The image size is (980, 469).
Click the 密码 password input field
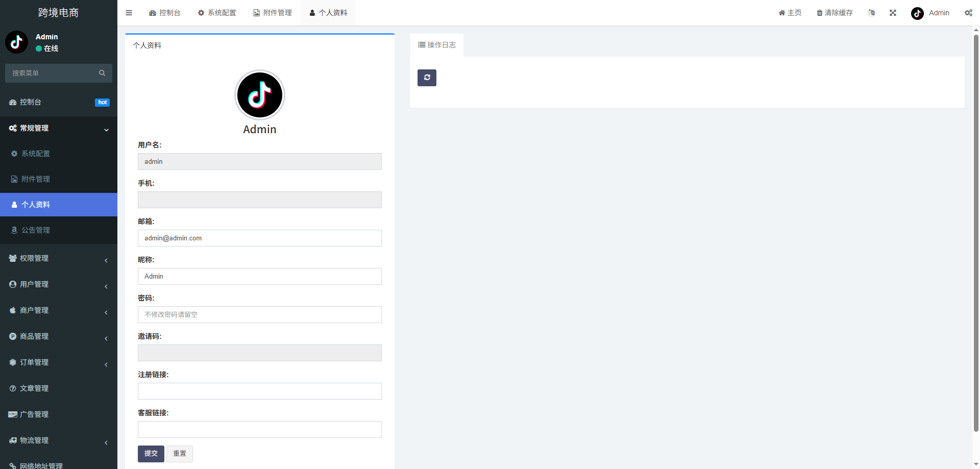point(259,314)
